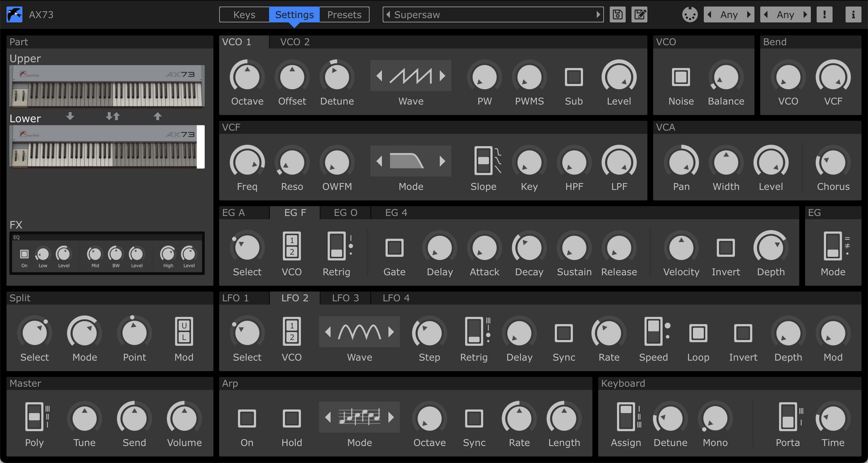Turn on the Arp On toggle
The width and height of the screenshot is (868, 463).
247,418
